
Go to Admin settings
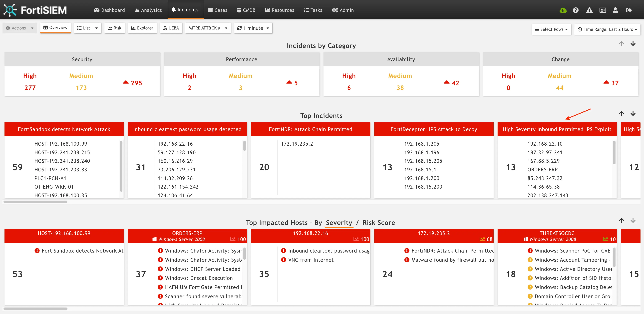(343, 10)
